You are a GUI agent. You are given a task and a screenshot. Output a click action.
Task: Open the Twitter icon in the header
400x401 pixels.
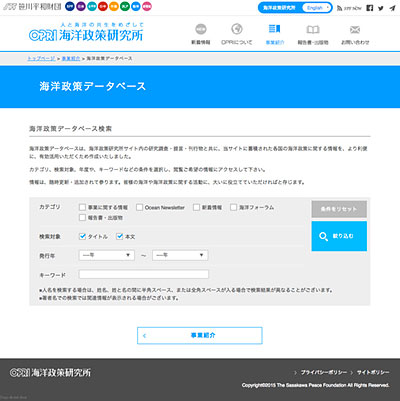(381, 8)
